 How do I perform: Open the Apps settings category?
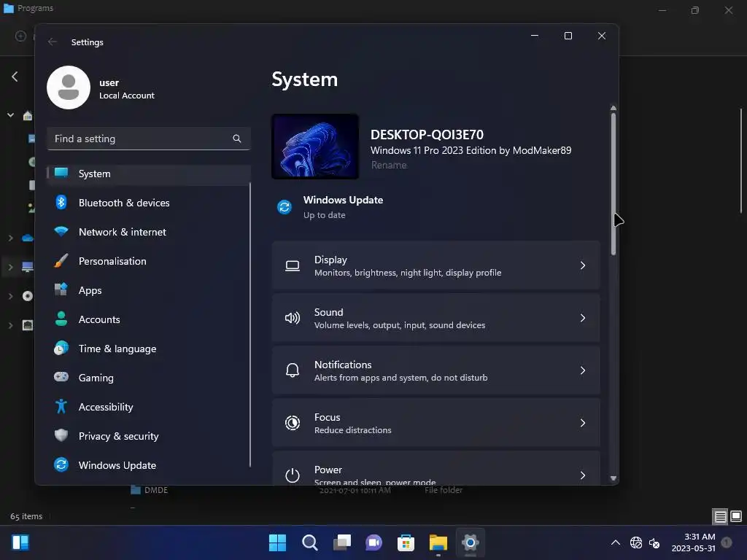coord(149,290)
